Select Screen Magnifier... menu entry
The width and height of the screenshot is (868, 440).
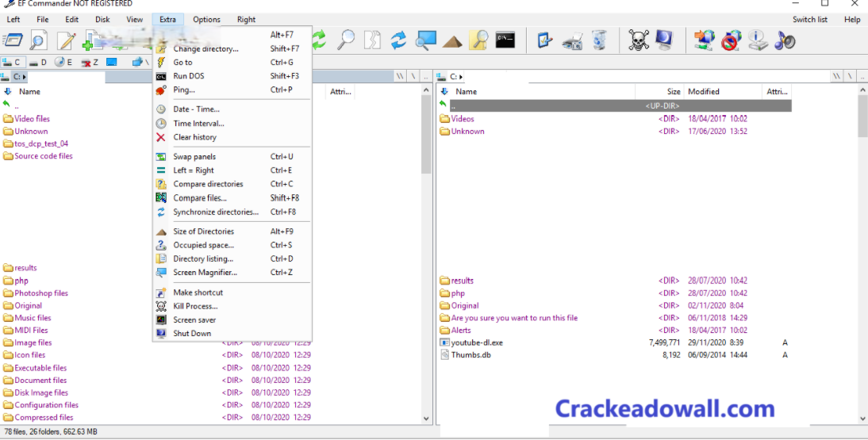pos(232,272)
